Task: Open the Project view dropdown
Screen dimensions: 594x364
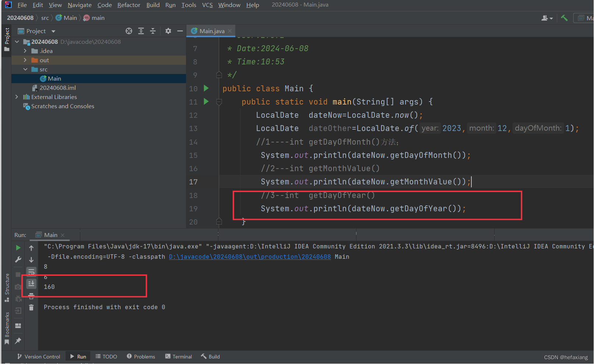Action: coord(53,31)
